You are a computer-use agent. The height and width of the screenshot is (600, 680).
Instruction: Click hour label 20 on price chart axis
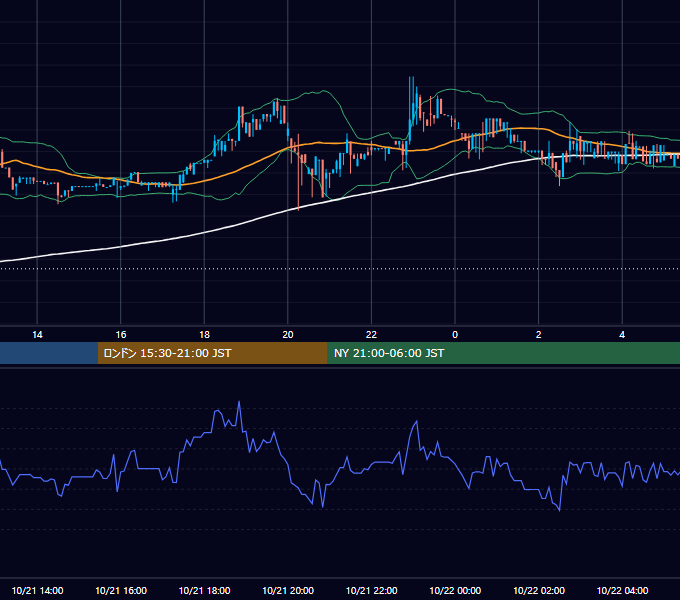tap(288, 334)
